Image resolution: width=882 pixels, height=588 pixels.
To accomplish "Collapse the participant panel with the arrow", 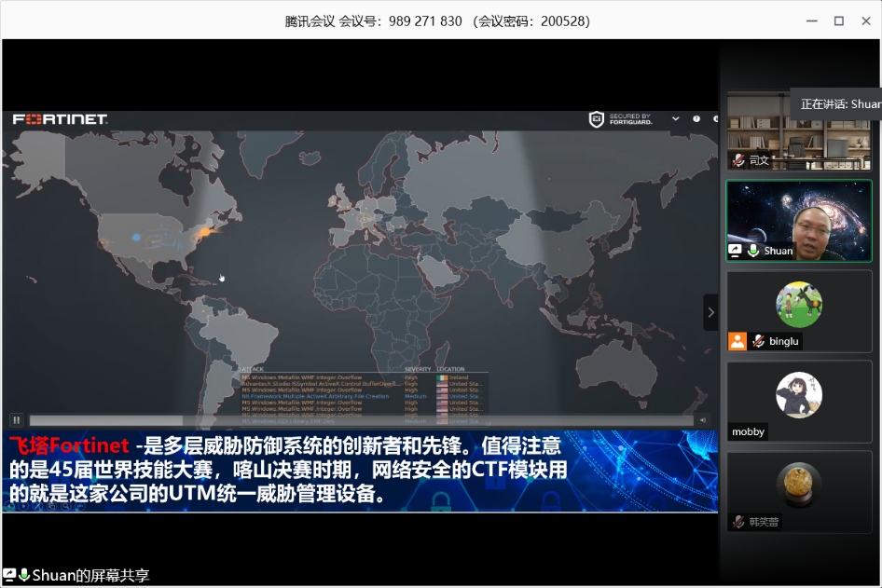I will point(710,312).
